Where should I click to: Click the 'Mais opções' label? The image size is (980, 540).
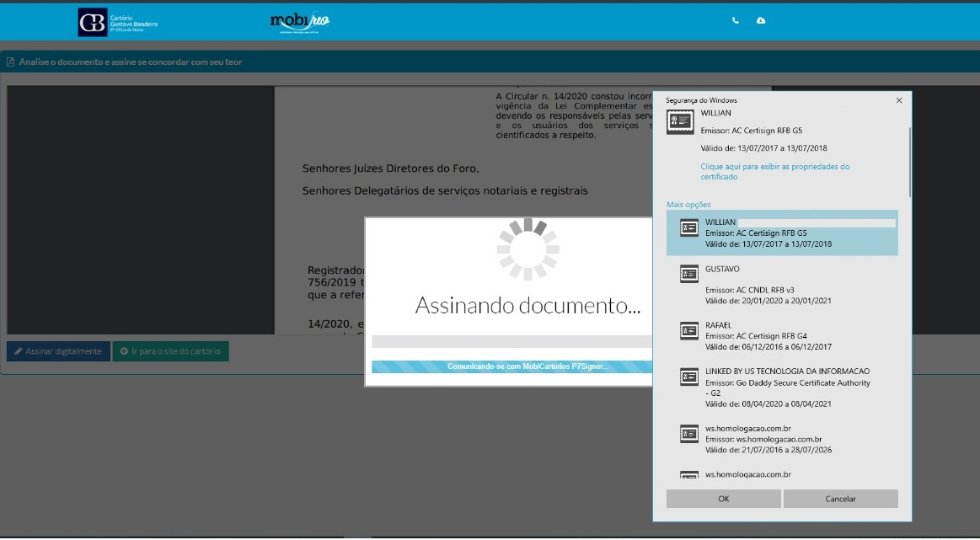click(x=688, y=205)
